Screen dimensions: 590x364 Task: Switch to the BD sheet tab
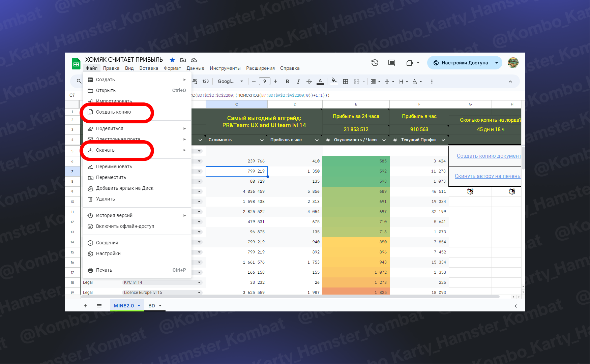[x=155, y=306]
